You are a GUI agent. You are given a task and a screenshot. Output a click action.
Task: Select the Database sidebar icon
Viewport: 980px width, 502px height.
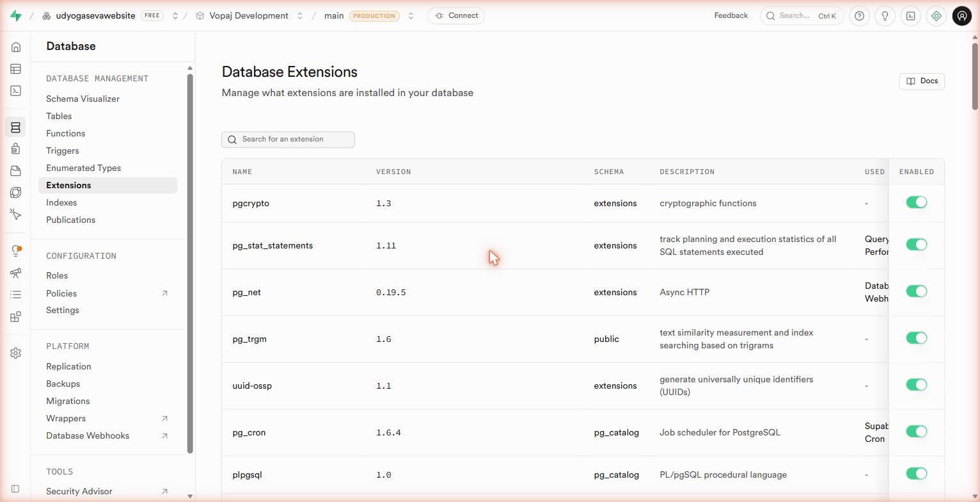[16, 127]
